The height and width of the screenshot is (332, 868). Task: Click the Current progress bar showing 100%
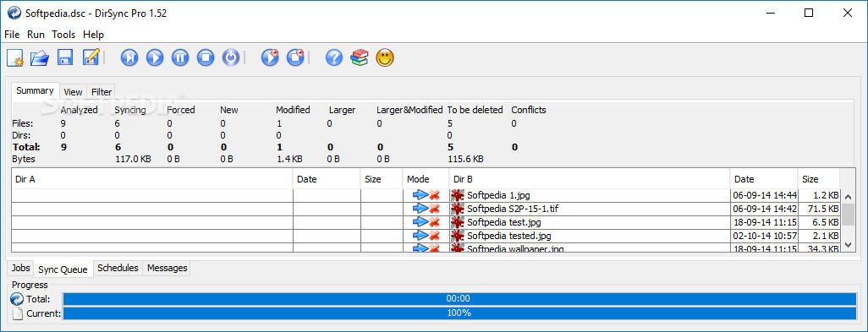[x=459, y=313]
